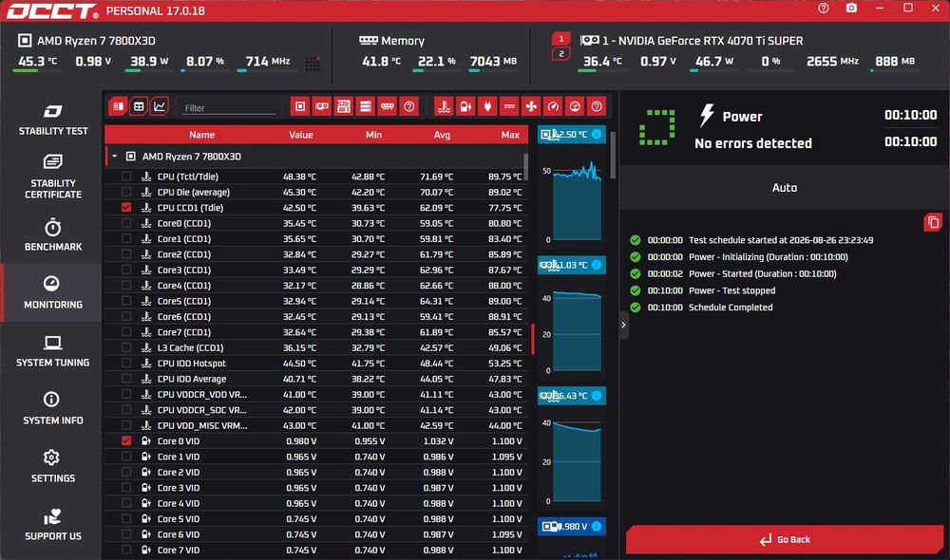
Task: Check the CPU Die (average) checkbox
Action: (x=126, y=192)
